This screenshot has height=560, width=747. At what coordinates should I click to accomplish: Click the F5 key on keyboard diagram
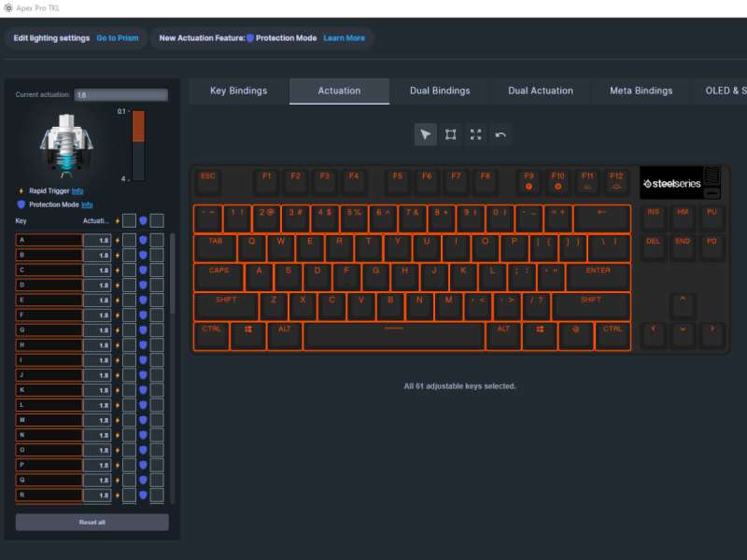coord(398,181)
